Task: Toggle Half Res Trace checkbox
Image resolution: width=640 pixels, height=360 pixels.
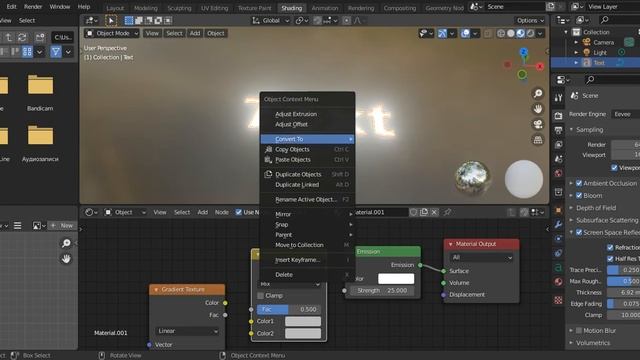Action: point(610,258)
